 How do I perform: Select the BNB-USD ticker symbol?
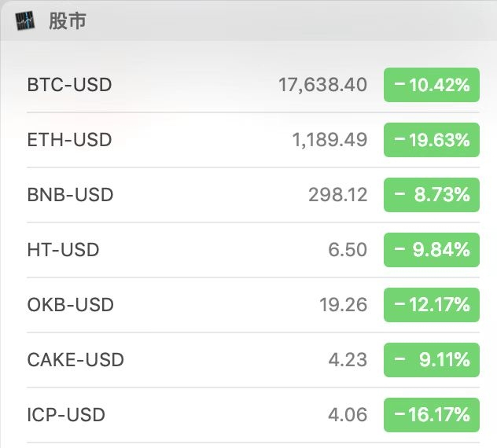coord(70,195)
